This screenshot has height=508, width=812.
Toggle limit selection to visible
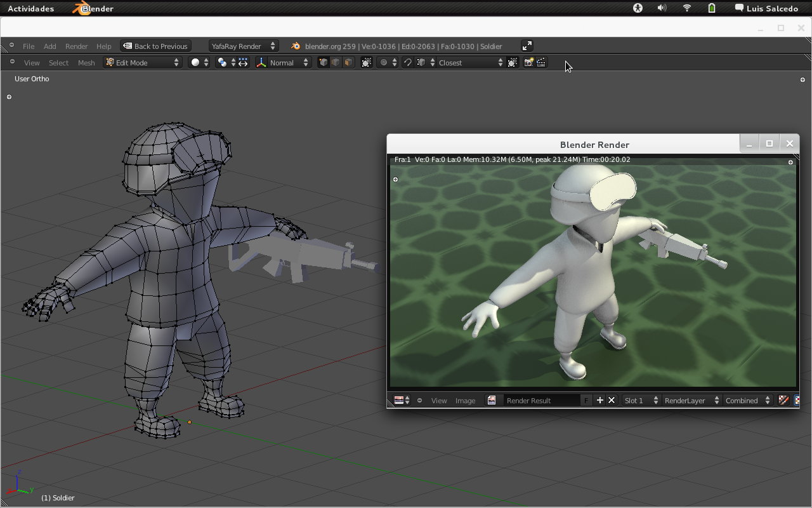(x=367, y=62)
